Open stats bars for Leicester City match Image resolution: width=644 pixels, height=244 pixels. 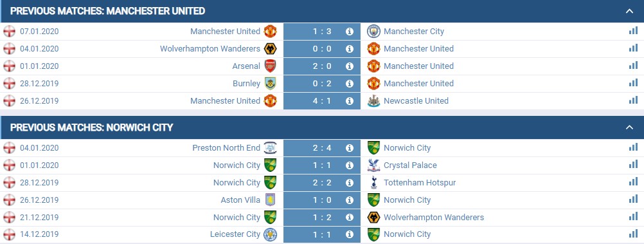click(x=633, y=234)
